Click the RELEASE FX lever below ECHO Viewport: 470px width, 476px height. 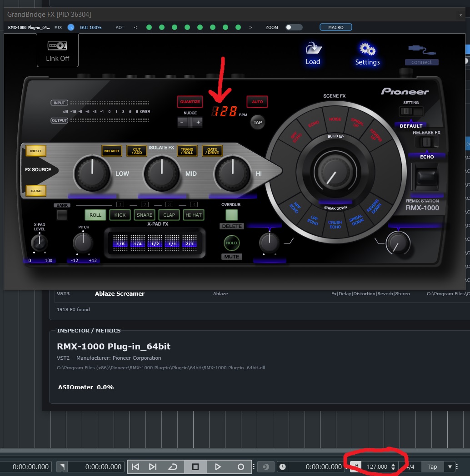(426, 177)
